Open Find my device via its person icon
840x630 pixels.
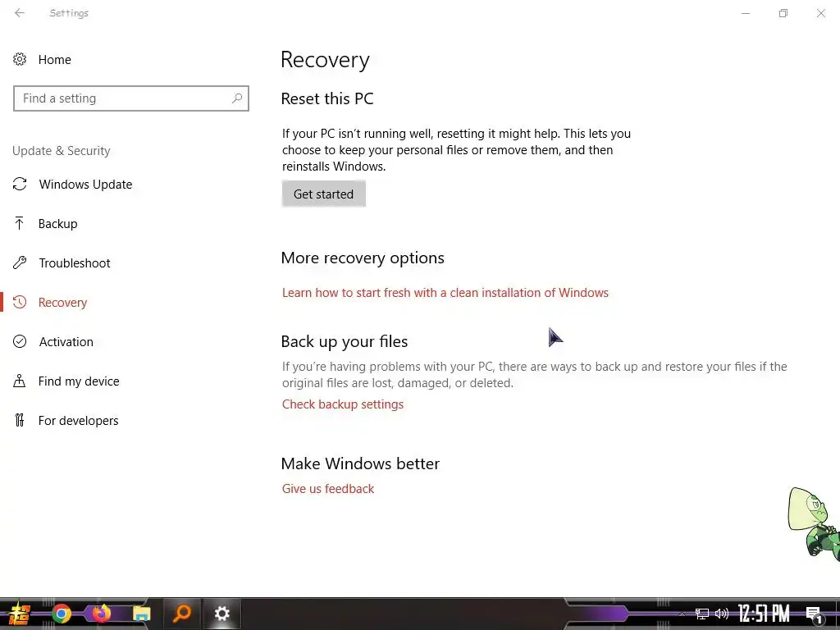tap(20, 381)
